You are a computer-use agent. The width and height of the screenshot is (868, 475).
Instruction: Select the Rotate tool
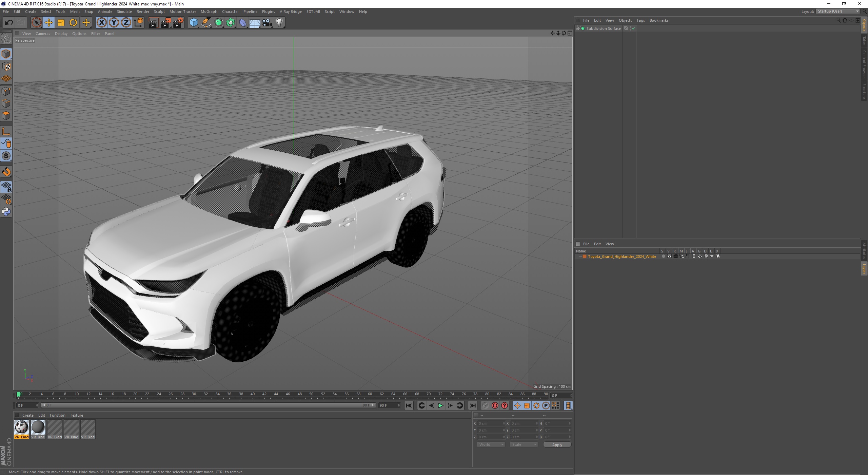tap(73, 23)
